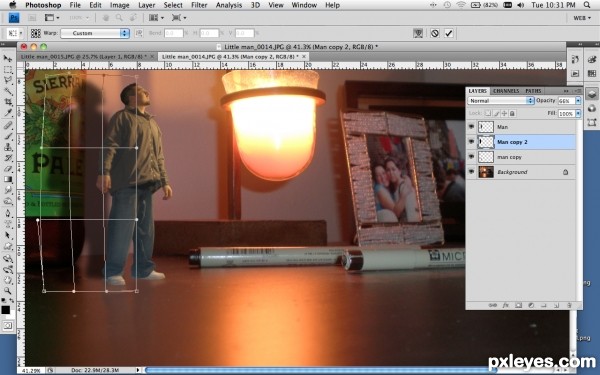Image resolution: width=600 pixels, height=375 pixels.
Task: Select the Zoom tool in toolbox
Action: click(x=7, y=292)
